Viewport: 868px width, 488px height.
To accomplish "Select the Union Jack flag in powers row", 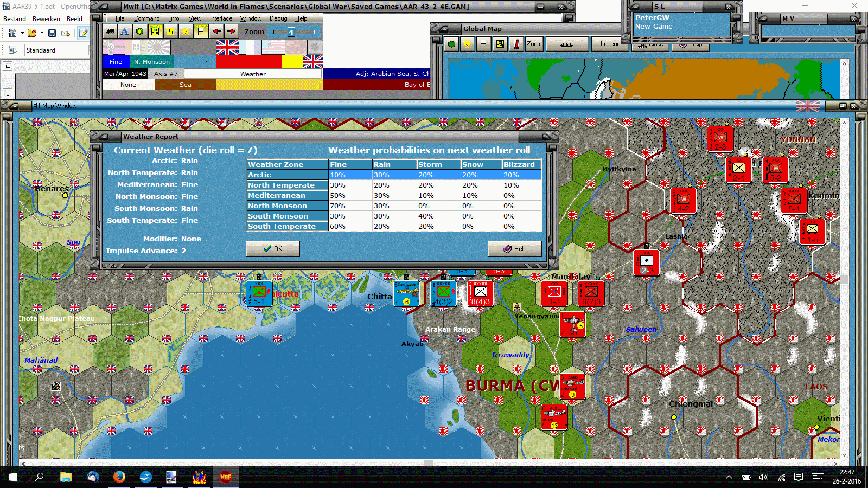I will (x=227, y=47).
